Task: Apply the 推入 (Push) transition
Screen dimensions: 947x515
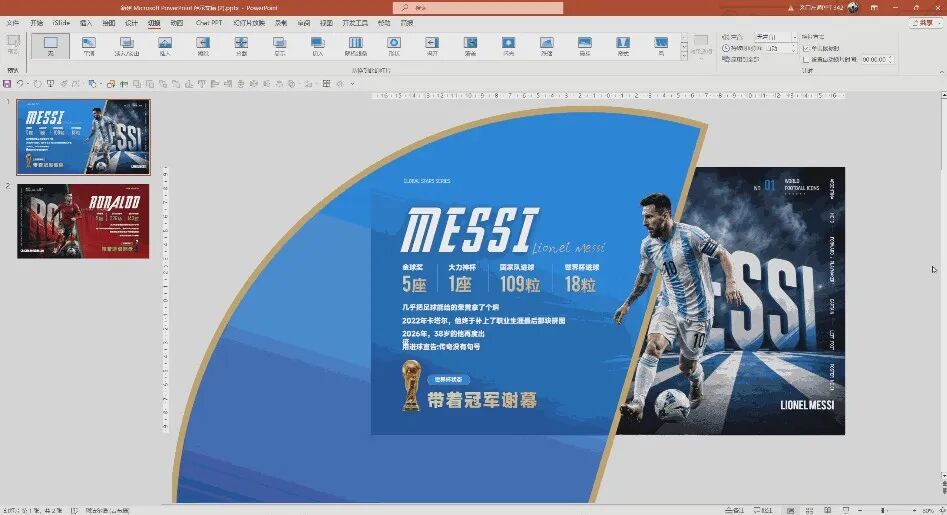Action: point(165,46)
